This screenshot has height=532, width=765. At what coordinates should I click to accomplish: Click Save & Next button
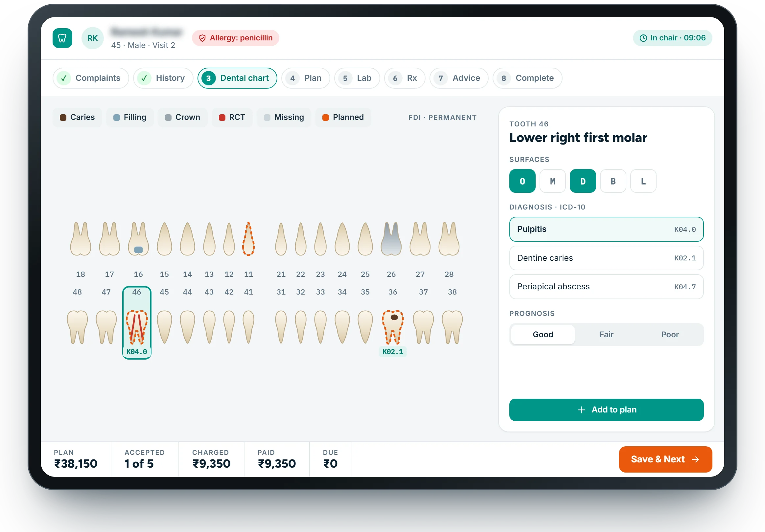(x=665, y=459)
